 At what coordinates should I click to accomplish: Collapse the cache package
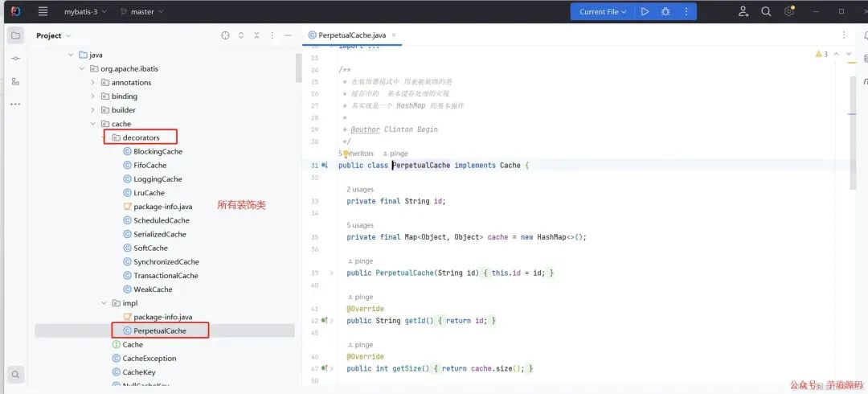(x=93, y=124)
